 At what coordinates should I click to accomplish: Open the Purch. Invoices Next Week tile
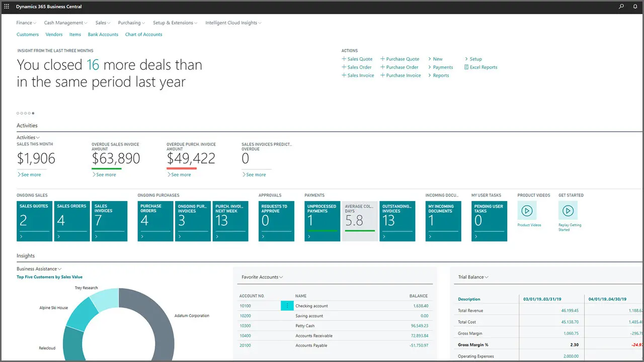(x=230, y=221)
